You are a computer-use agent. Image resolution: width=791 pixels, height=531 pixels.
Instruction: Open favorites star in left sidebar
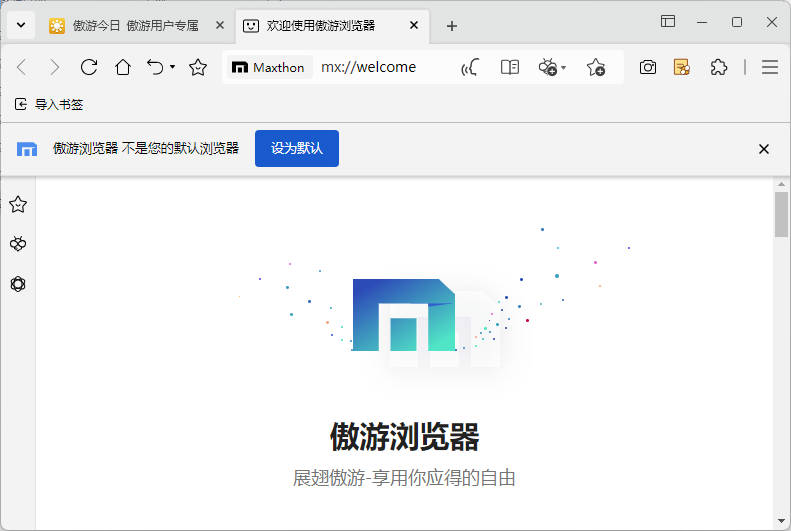point(18,205)
